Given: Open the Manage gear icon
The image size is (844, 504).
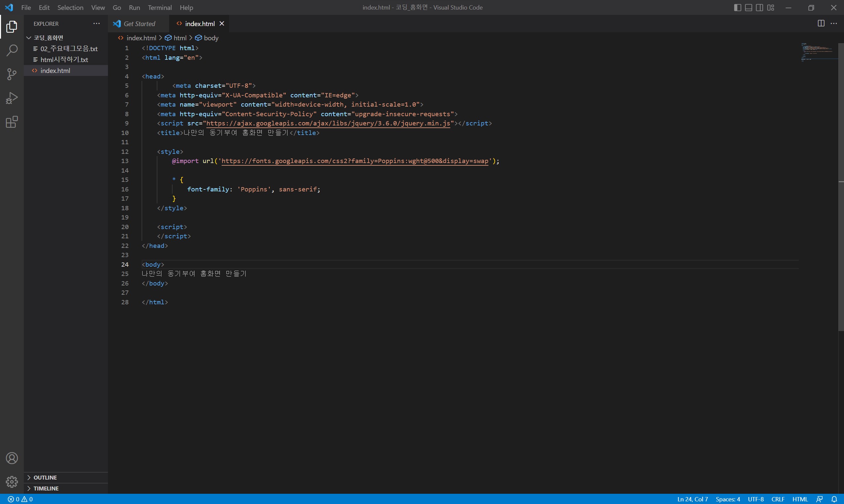Looking at the screenshot, I should pos(12,482).
